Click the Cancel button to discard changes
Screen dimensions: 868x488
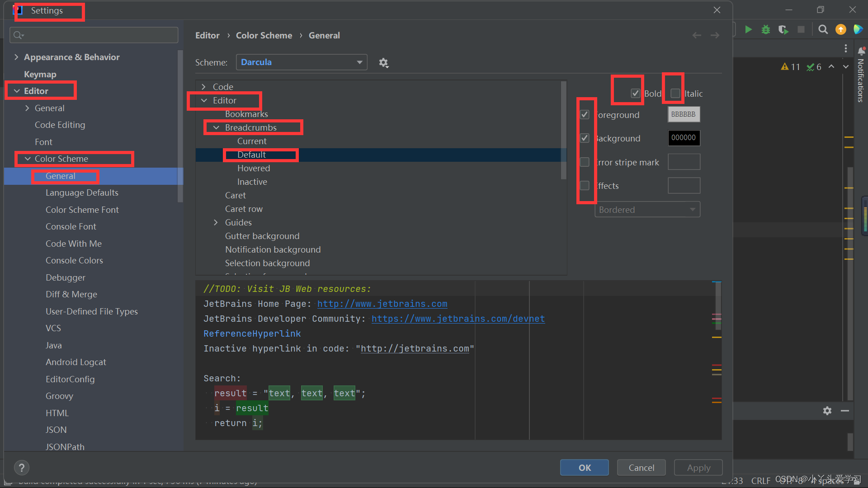pos(641,467)
